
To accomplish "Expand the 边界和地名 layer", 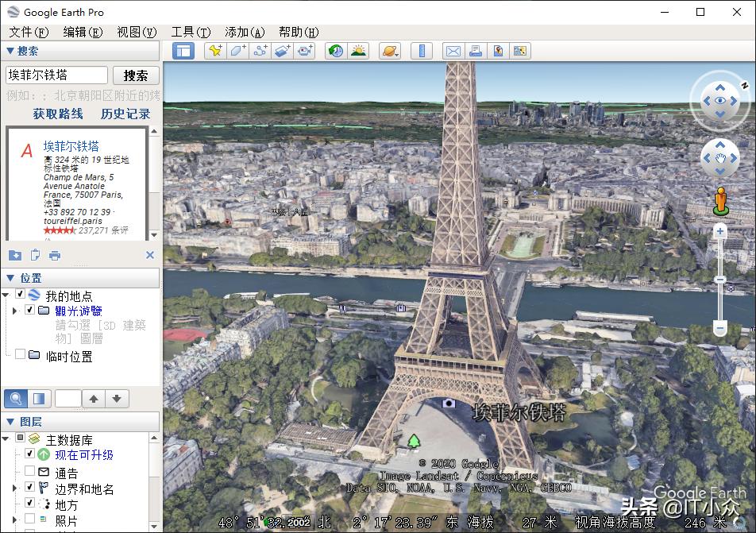I will point(14,489).
